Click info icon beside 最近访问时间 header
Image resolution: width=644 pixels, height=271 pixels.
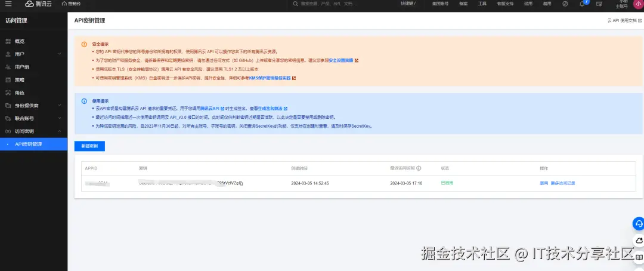[x=419, y=168]
